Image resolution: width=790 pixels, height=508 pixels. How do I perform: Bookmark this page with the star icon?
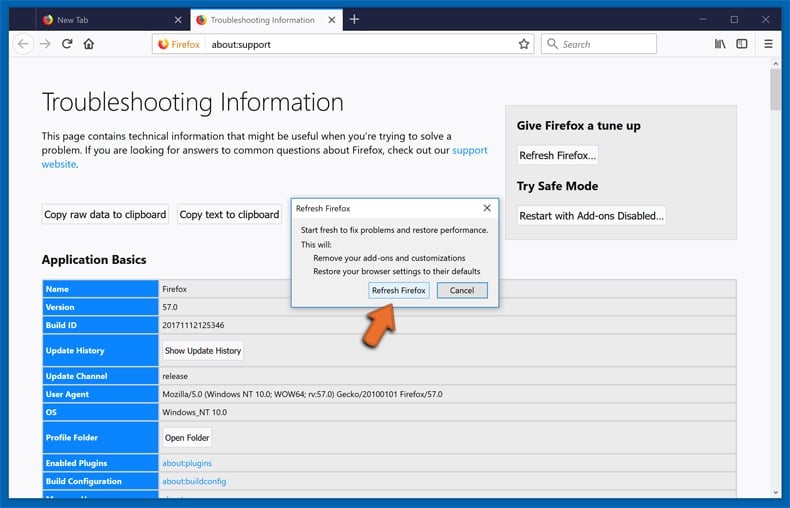tap(524, 44)
